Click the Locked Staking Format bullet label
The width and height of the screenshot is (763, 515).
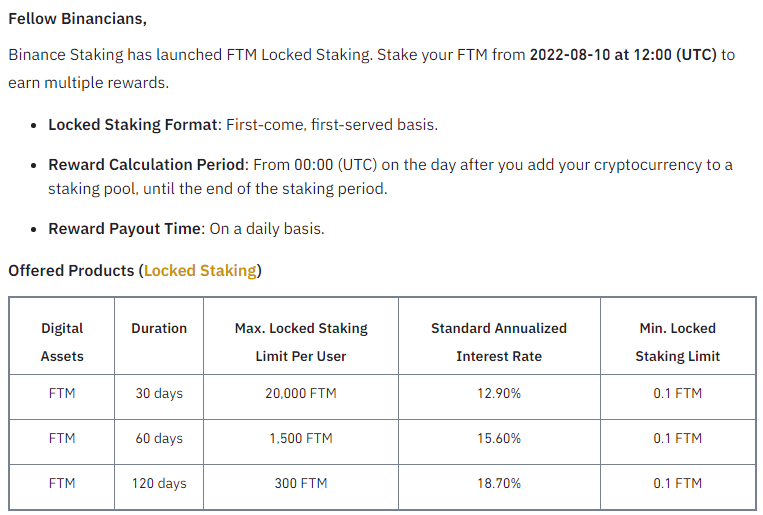click(133, 125)
